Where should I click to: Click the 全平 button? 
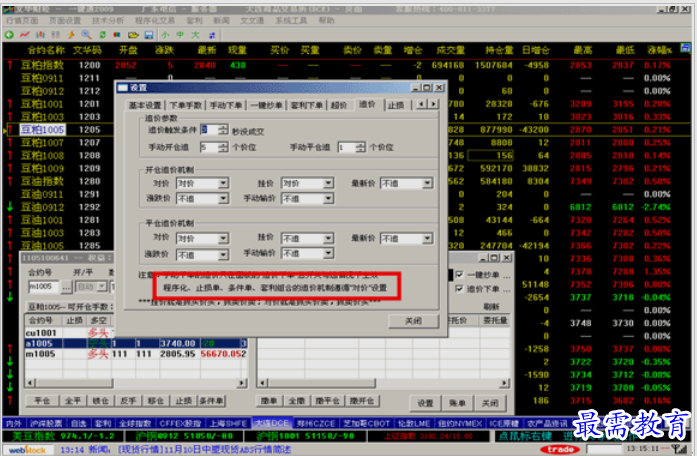73,401
